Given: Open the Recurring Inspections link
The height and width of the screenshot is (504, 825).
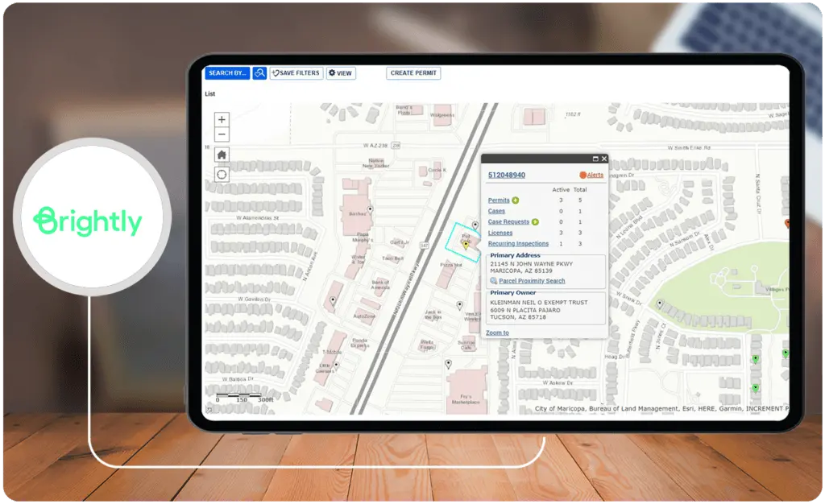Looking at the screenshot, I should [518, 244].
